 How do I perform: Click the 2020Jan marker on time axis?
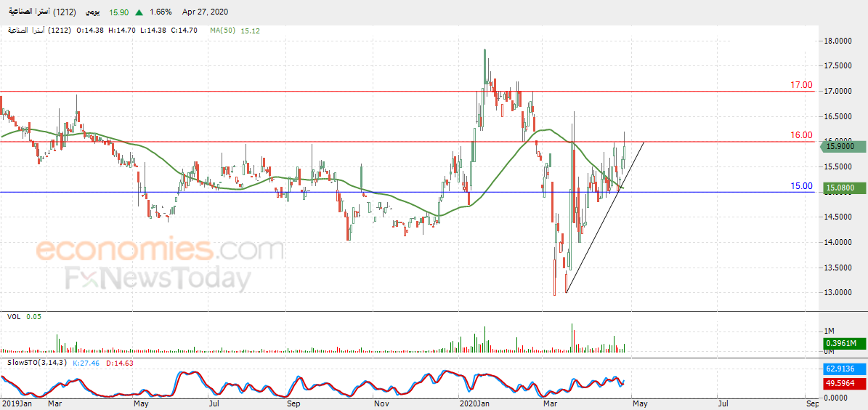coord(475,404)
